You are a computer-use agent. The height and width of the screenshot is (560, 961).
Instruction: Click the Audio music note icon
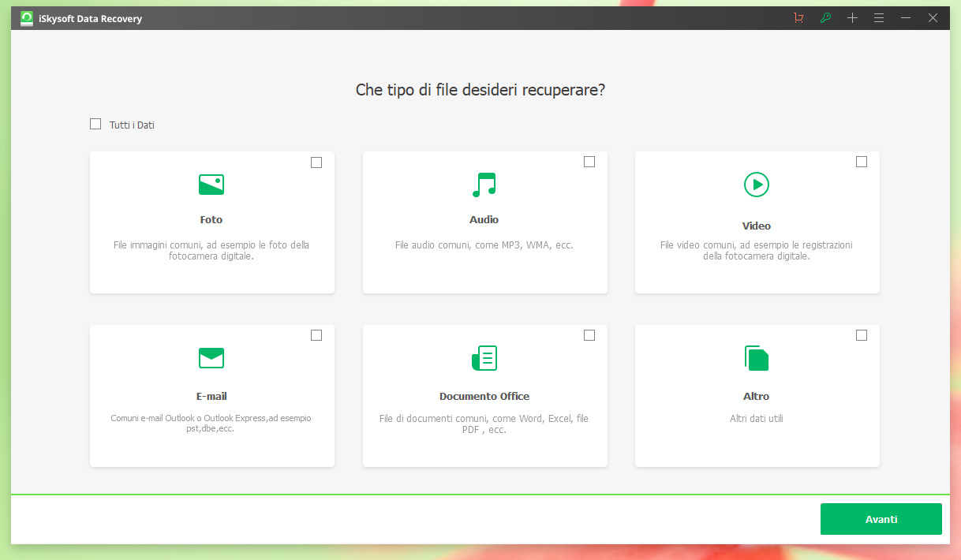coord(484,185)
